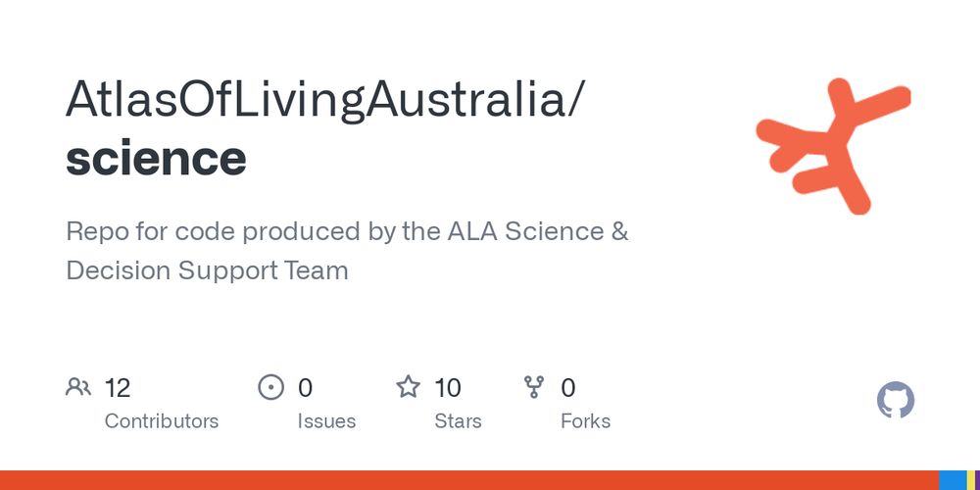Click the Stars star icon

[x=408, y=387]
